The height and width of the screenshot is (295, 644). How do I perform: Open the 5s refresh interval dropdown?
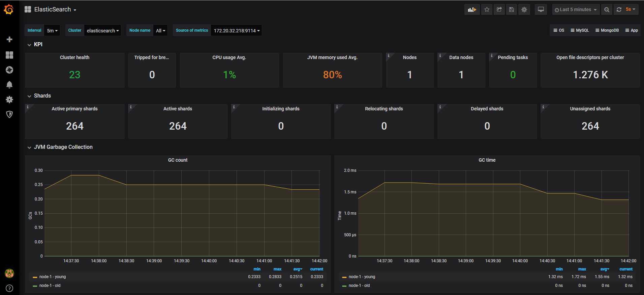tap(631, 9)
